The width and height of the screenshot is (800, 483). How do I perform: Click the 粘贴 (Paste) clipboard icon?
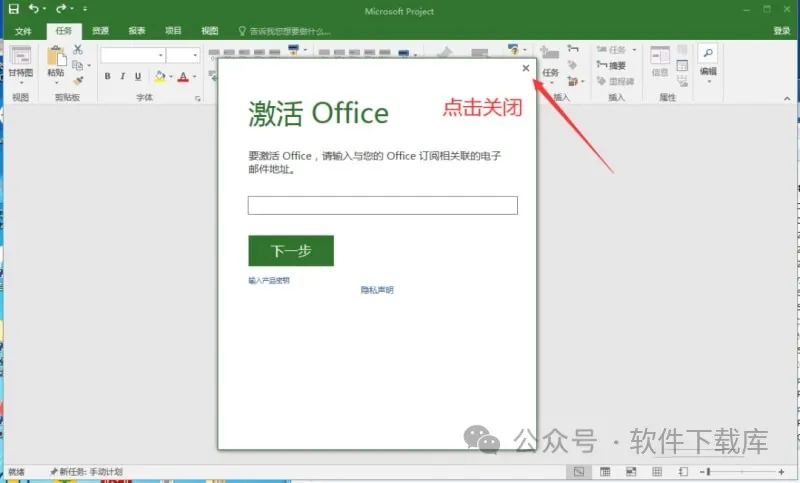(x=57, y=56)
